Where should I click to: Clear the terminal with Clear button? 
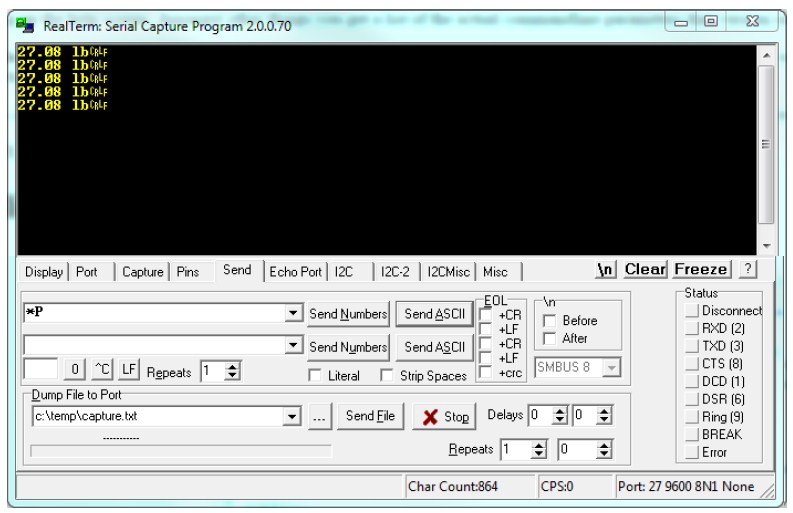point(645,269)
